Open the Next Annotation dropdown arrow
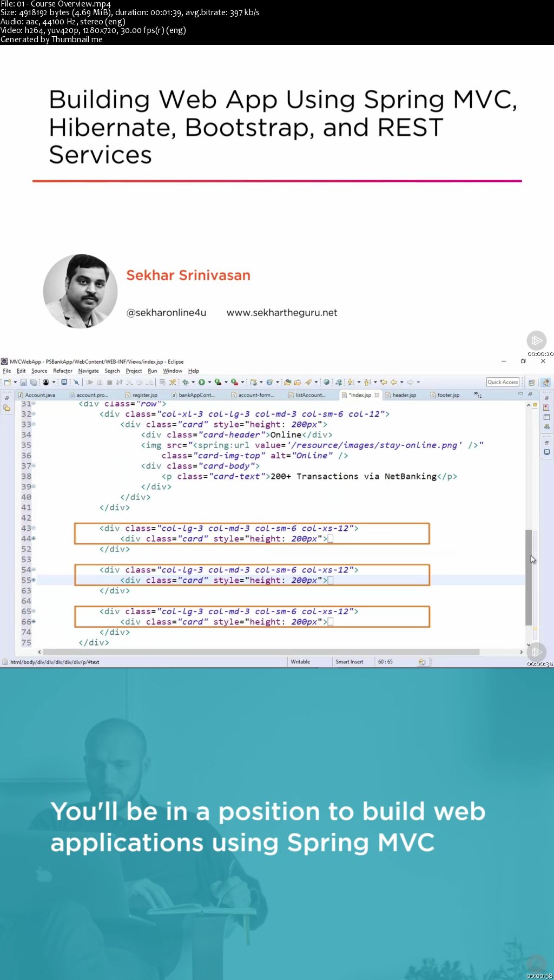The image size is (554, 980). pos(359,382)
